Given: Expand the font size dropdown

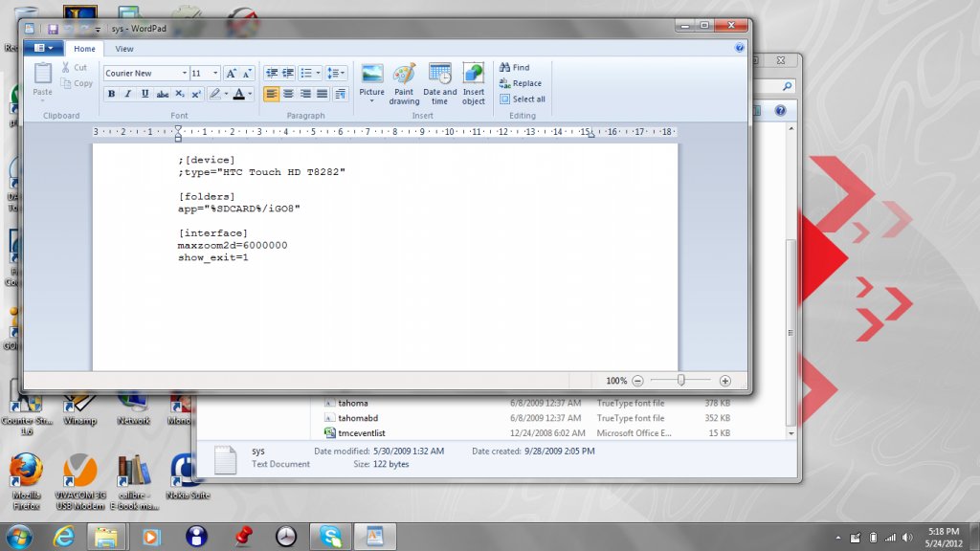Looking at the screenshot, I should click(x=216, y=74).
